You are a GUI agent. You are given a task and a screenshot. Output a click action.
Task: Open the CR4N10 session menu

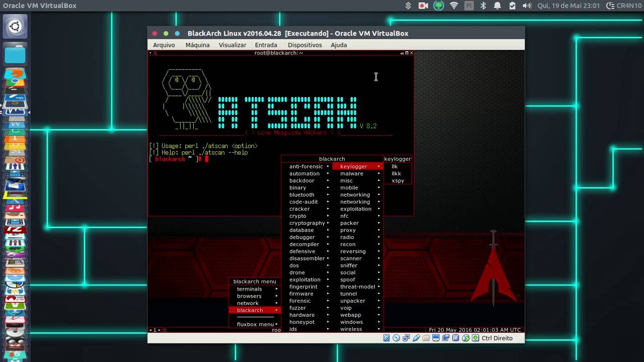pyautogui.click(x=624, y=6)
